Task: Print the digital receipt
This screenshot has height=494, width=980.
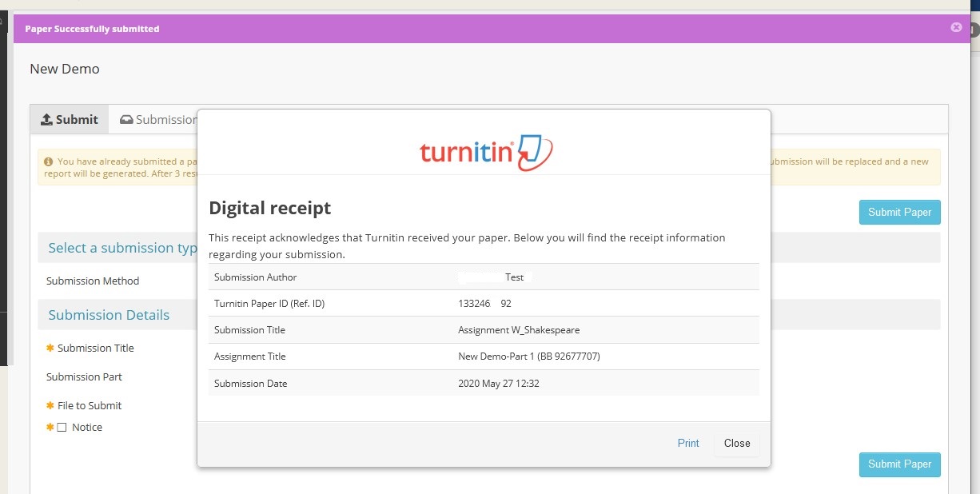Action: pos(688,443)
